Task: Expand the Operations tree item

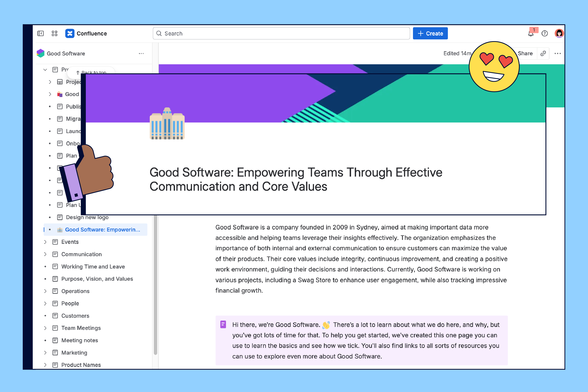Action: 45,291
